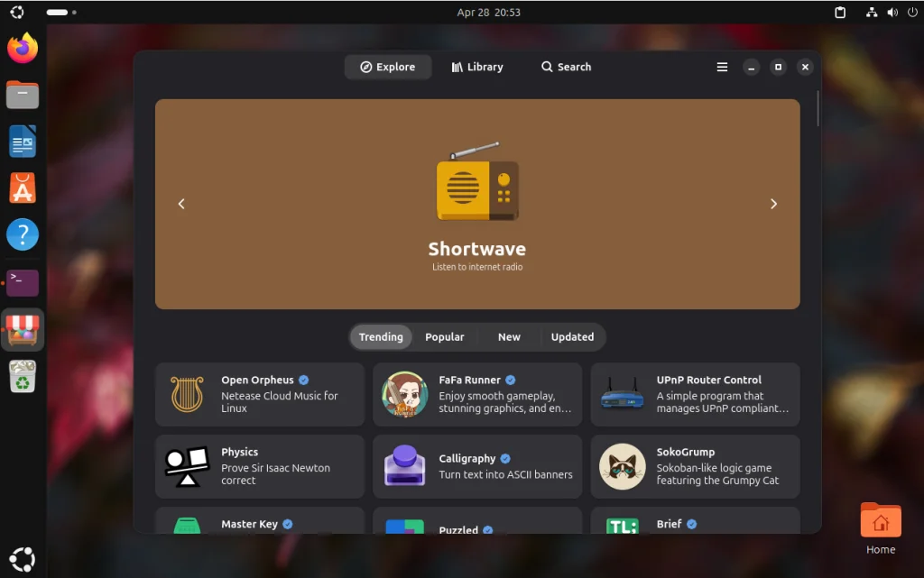Click the verified badge beside FaFa Runner
The image size is (924, 578).
coord(511,381)
